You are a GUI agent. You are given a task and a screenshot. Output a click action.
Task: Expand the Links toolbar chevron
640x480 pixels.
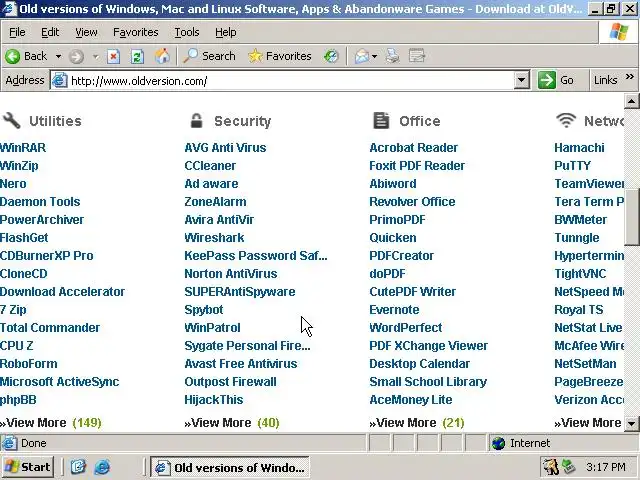630,77
